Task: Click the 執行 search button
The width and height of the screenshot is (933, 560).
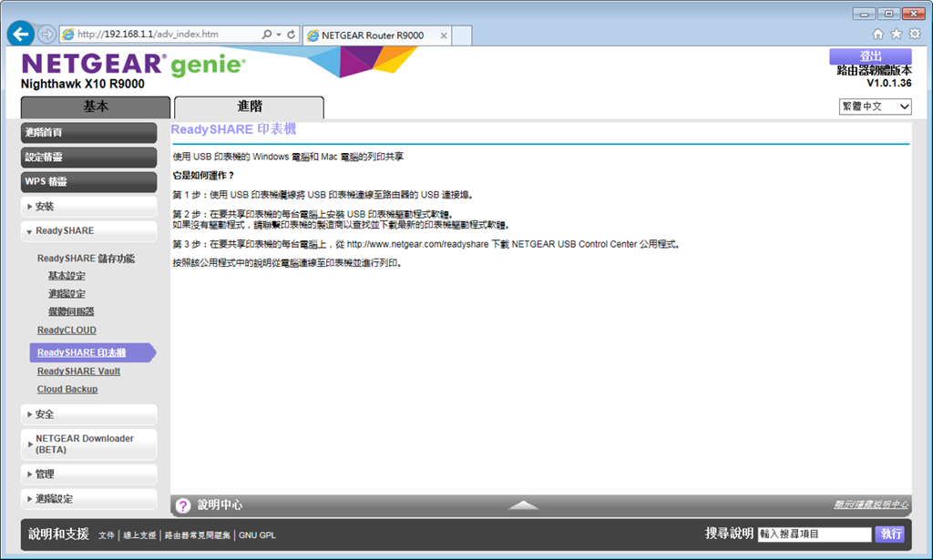Action: point(890,534)
